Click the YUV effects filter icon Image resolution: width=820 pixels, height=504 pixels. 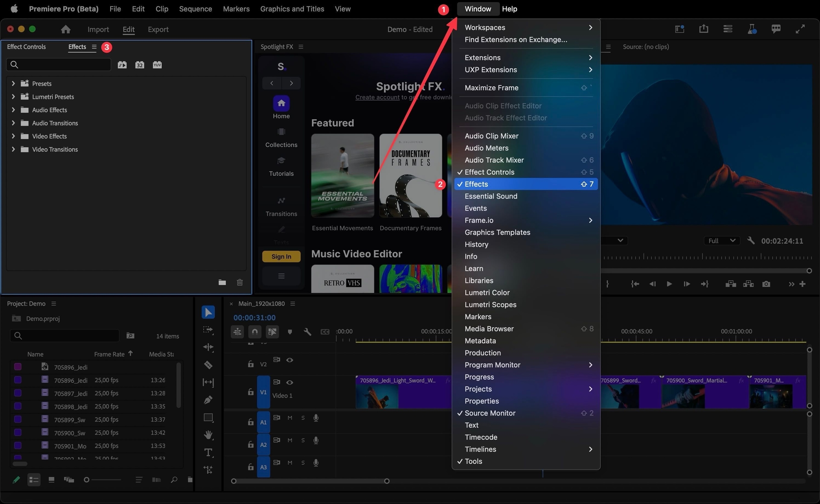coord(157,64)
